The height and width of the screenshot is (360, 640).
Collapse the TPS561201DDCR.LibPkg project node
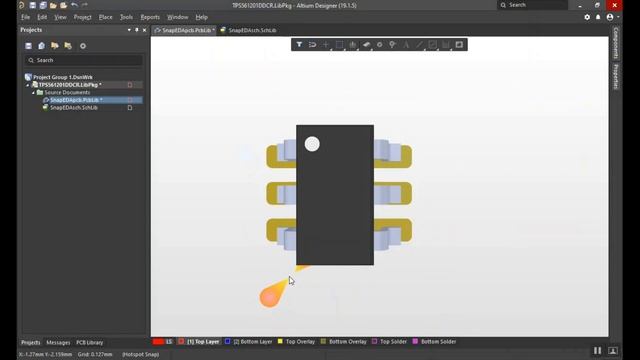[x=28, y=85]
